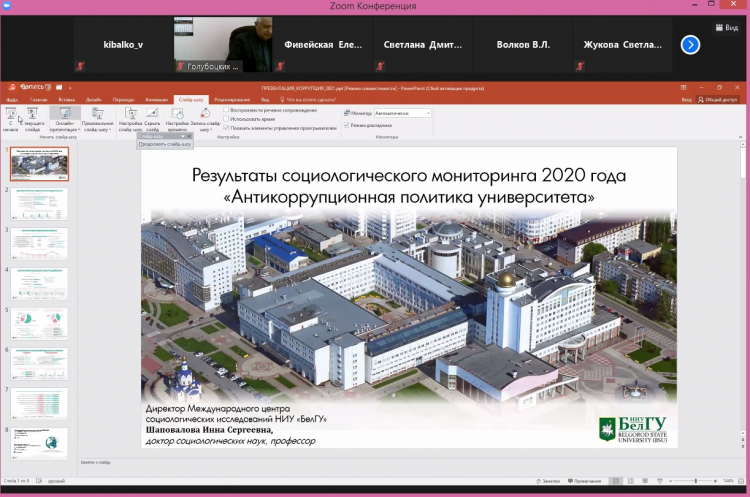Uncheck the Режим докладчика checkbox
Screen dimensions: 750x497
coord(347,125)
